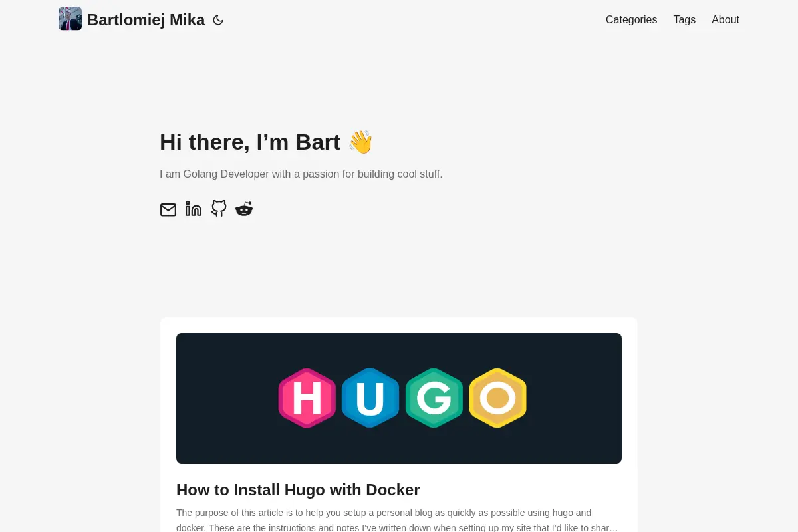The image size is (798, 532).
Task: Go to Categories in the navigation
Action: click(x=631, y=20)
